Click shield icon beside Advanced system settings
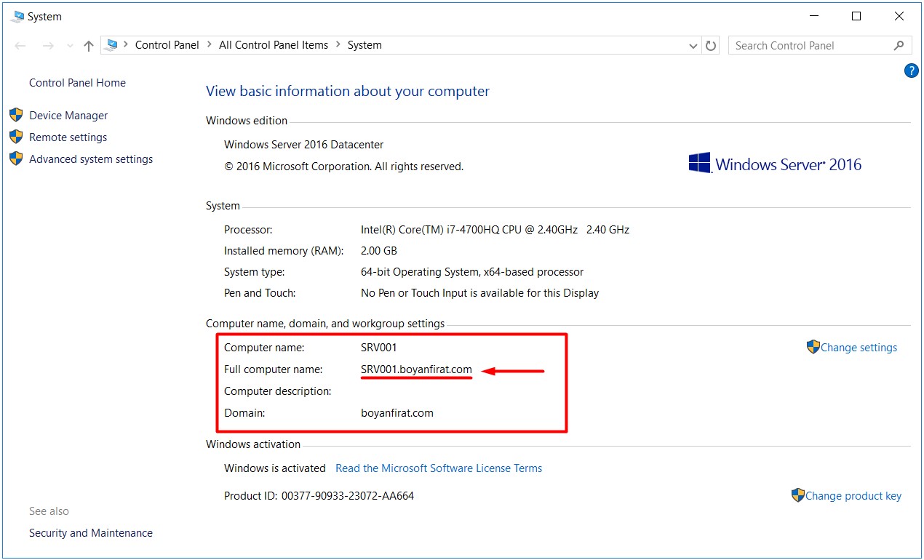This screenshot has width=924, height=560. 16,159
